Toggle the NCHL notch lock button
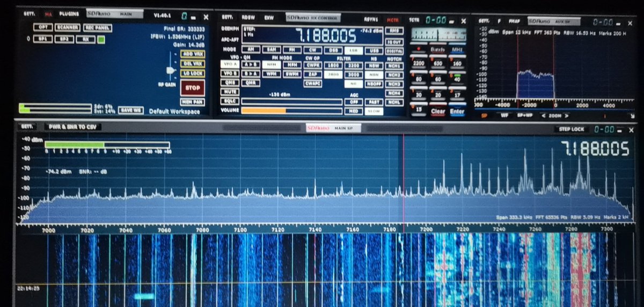Viewport: 644px width, 307px height. click(394, 102)
